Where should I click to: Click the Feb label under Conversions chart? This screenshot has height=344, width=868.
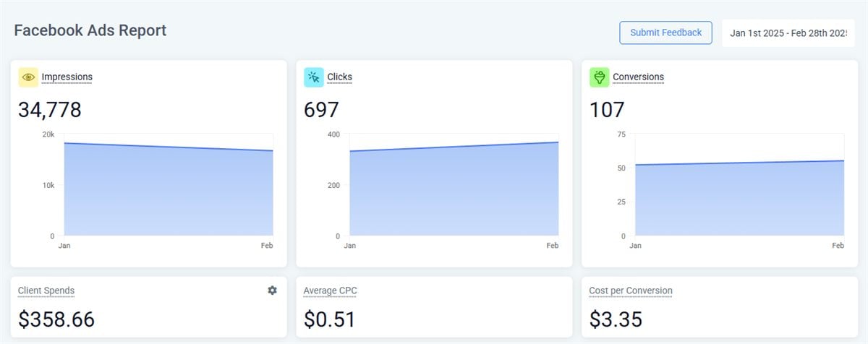click(x=838, y=246)
